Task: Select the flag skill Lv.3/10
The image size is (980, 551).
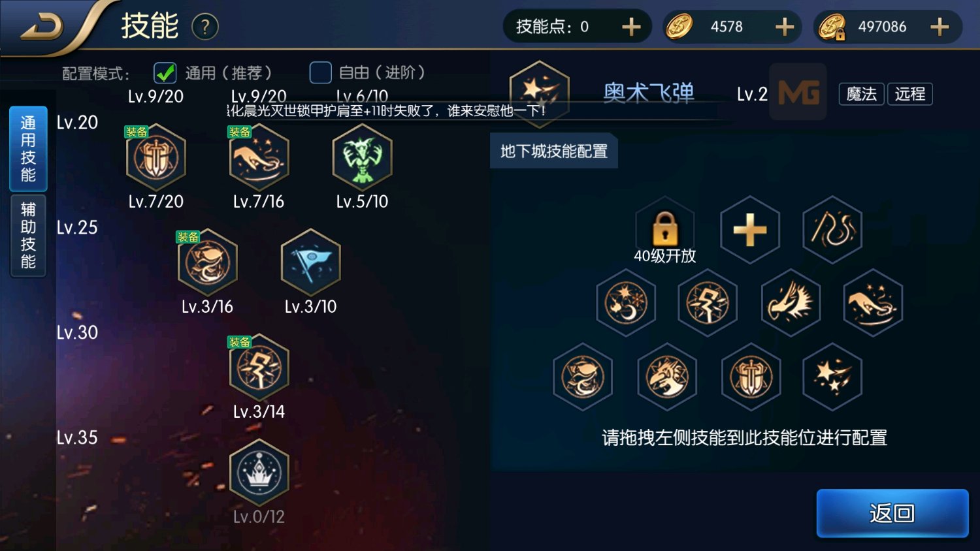Action: [x=311, y=262]
